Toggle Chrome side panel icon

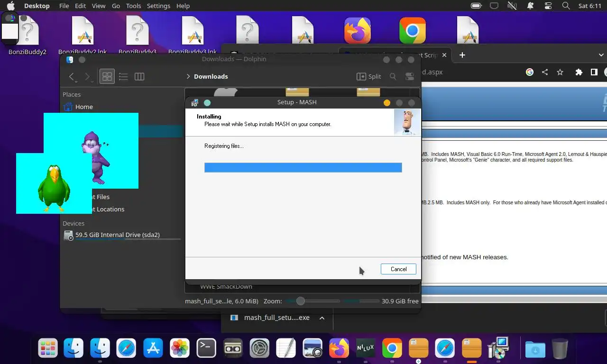[594, 72]
